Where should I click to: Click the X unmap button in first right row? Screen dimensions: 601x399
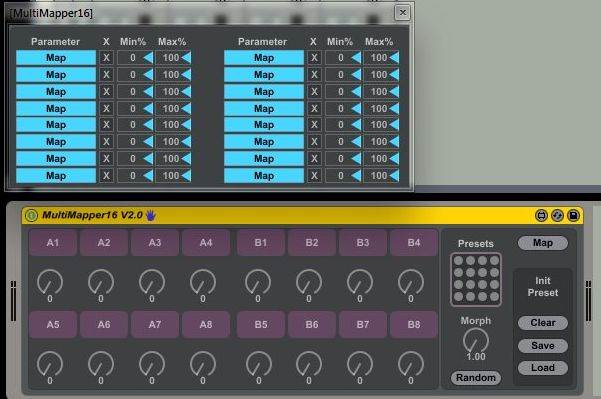tap(314, 58)
